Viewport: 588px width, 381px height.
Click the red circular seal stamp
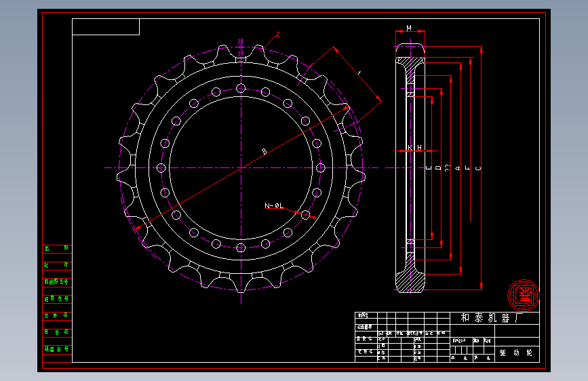(524, 296)
